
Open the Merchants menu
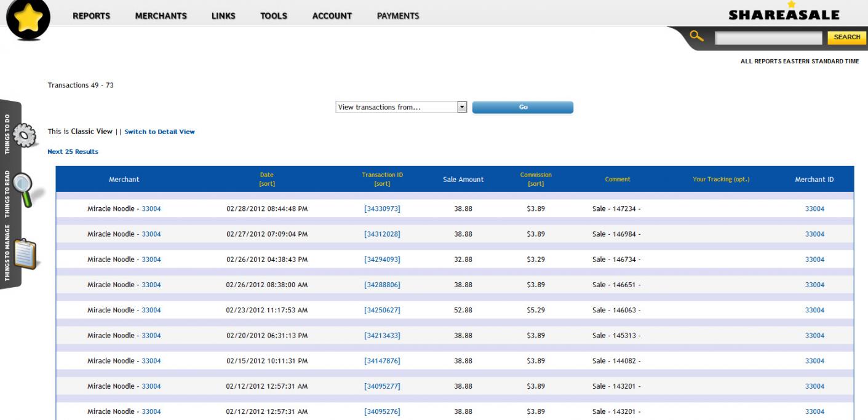pyautogui.click(x=161, y=16)
